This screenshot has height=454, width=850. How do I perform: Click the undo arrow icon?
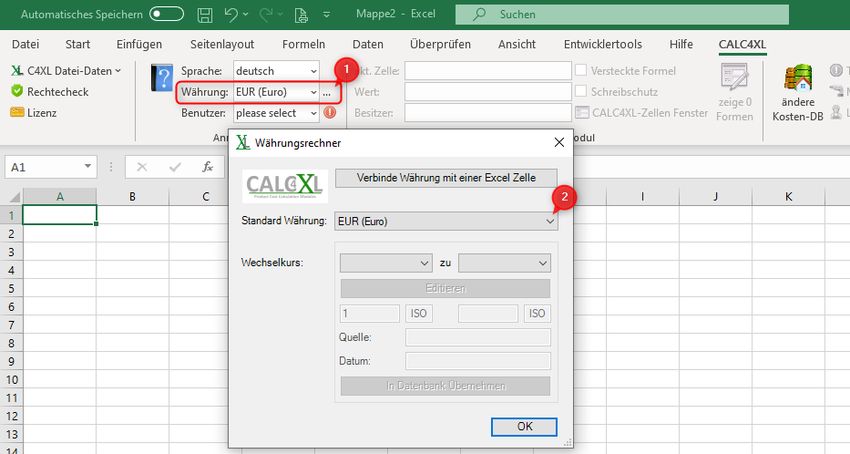[231, 15]
